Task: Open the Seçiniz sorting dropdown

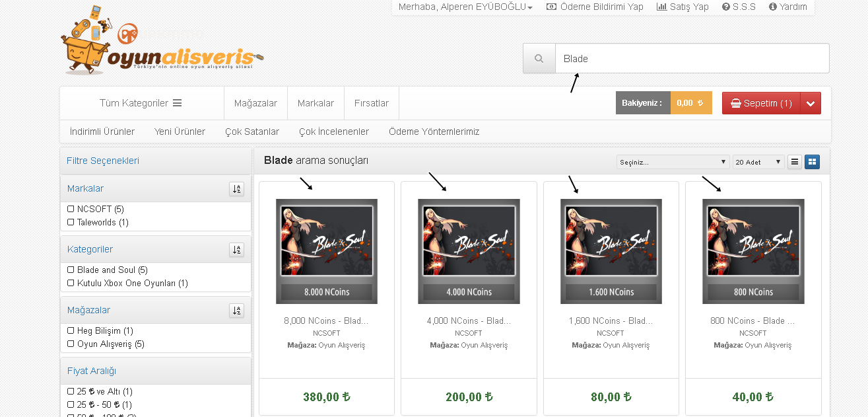Action: pos(673,162)
